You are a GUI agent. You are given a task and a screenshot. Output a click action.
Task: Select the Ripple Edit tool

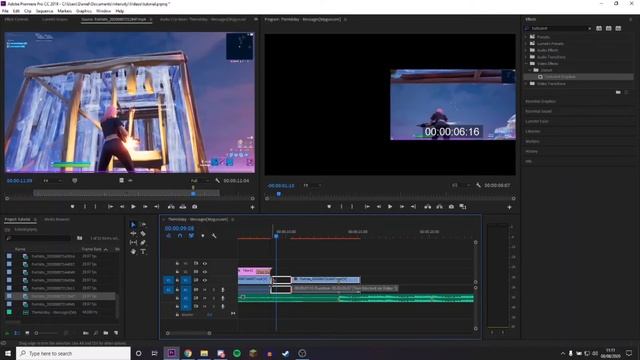pos(133,233)
